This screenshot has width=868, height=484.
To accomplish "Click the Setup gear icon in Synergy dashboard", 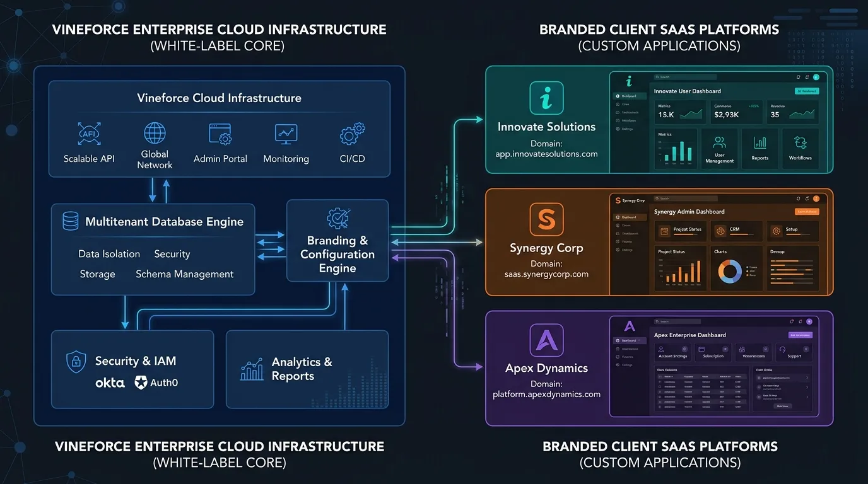I will [776, 231].
